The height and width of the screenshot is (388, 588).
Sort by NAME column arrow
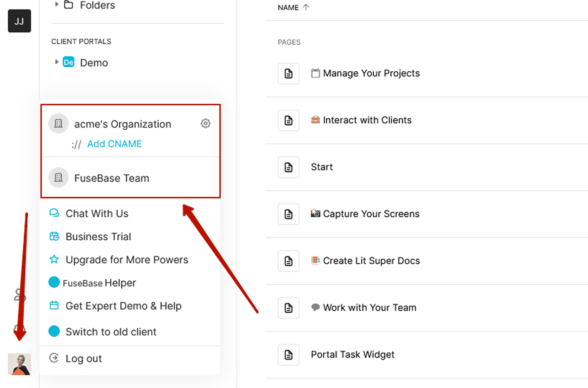pos(306,7)
